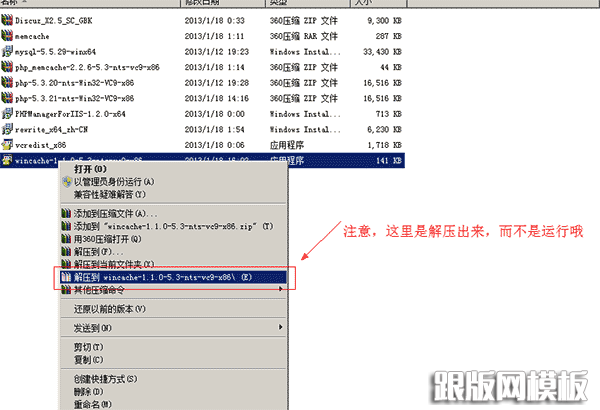Select the php_memcache-2.2.6-5.3-nts-vc9-x86 zip icon

tap(7, 67)
